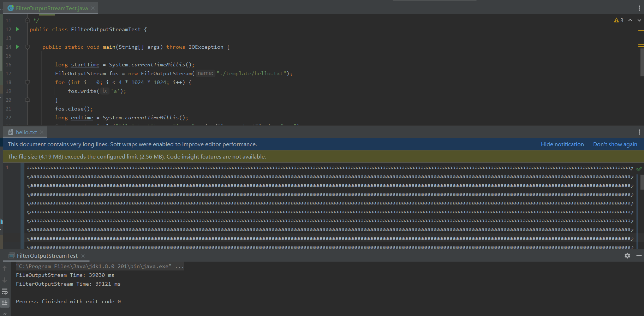Click line number 1 in hello.txt gutter
Image resolution: width=644 pixels, height=316 pixels.
click(7, 167)
